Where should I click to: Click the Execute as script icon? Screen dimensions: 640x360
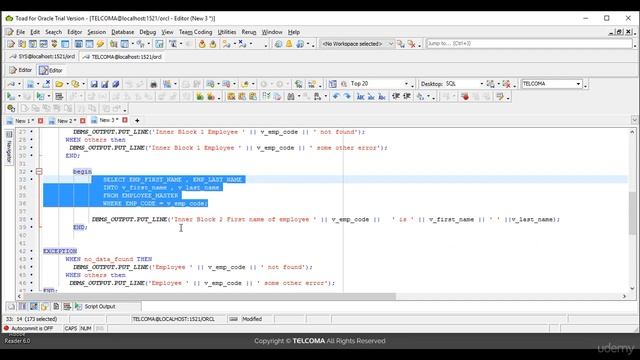pyautogui.click(x=40, y=96)
